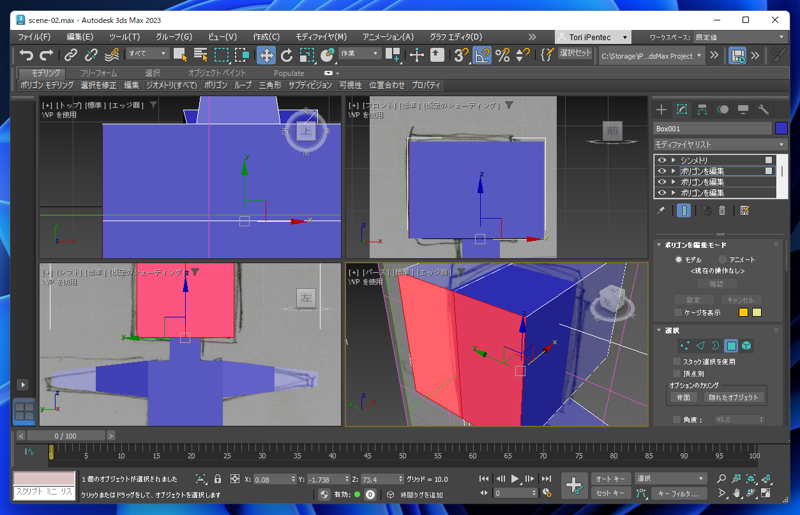Activate the Select and Rotate tool
This screenshot has height=515, width=800.
(287, 55)
